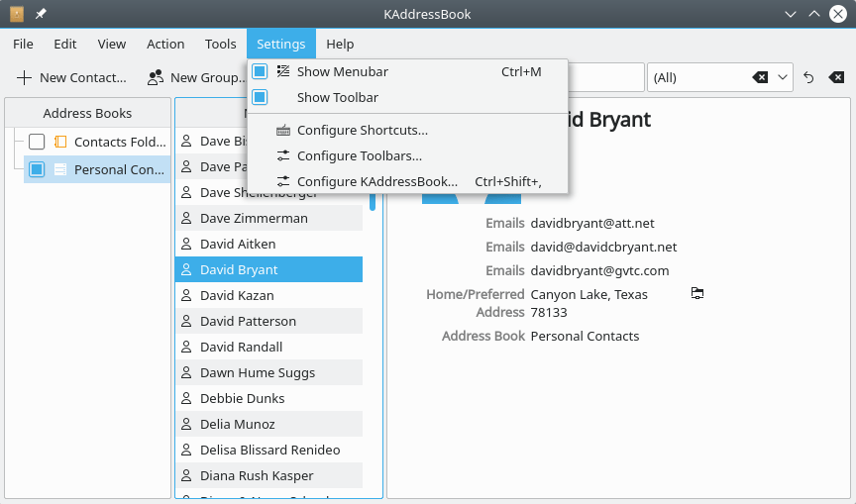Open email link david@davidcbryant.net
The image size is (856, 504).
(x=603, y=248)
